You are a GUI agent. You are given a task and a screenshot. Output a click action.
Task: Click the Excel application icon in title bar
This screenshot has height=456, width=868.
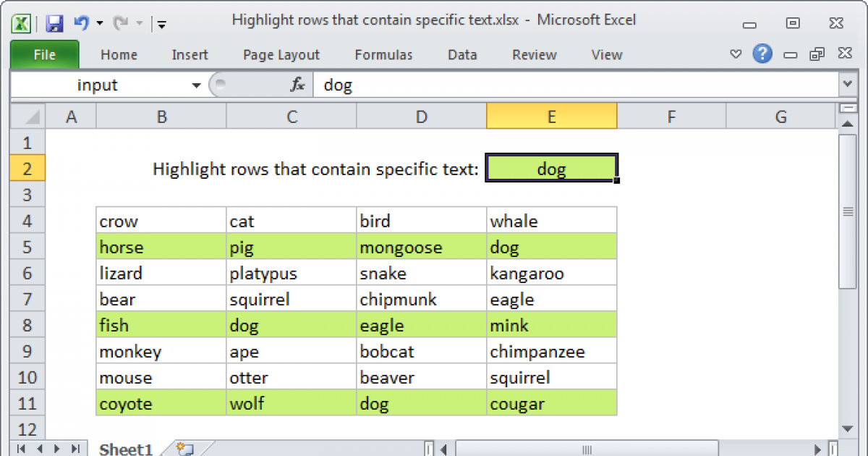(x=20, y=23)
